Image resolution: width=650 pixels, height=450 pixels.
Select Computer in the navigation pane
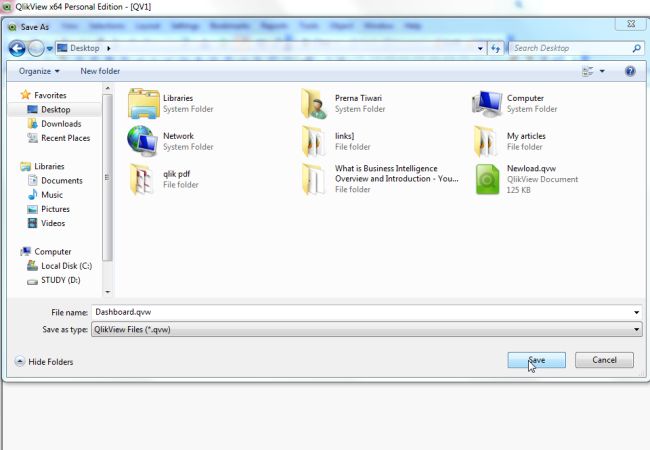pyautogui.click(x=46, y=252)
